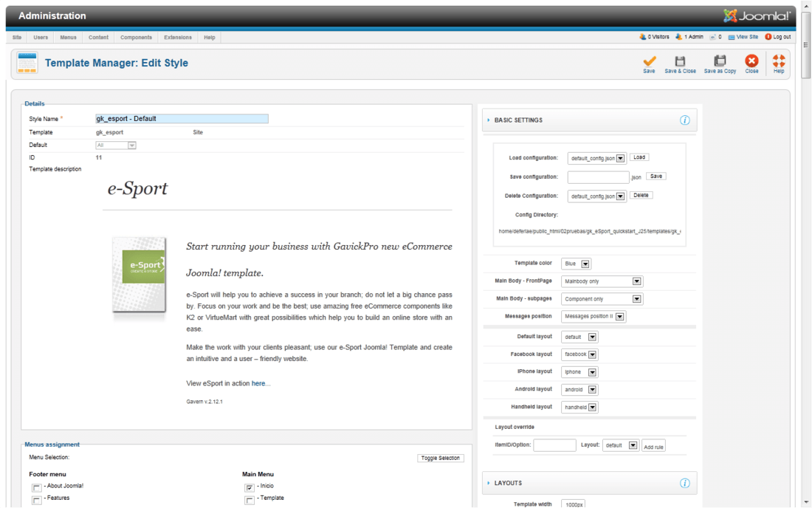Open the Components menu
The height and width of the screenshot is (508, 812).
(x=137, y=37)
